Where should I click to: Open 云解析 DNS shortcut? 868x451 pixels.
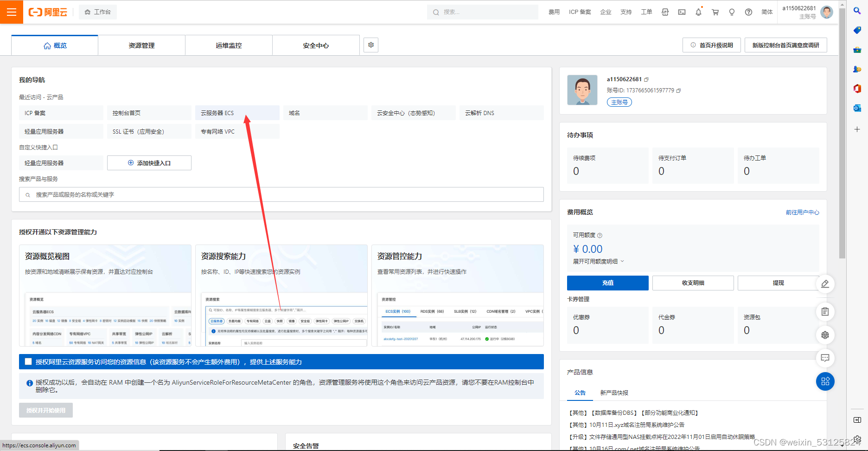coord(501,113)
